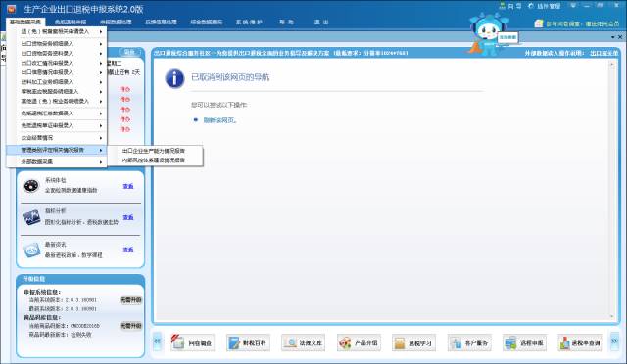
Task: Close the tab strip with the small x
Action: click(620, 37)
